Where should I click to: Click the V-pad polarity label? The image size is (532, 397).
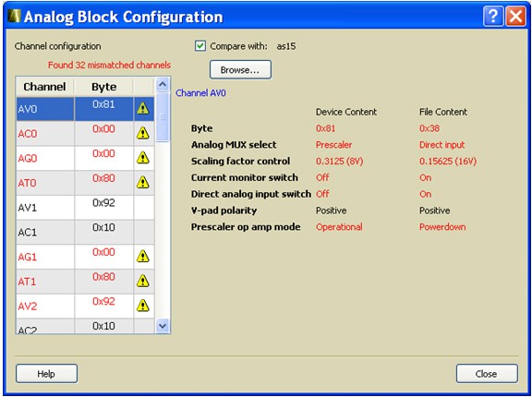[x=224, y=211]
